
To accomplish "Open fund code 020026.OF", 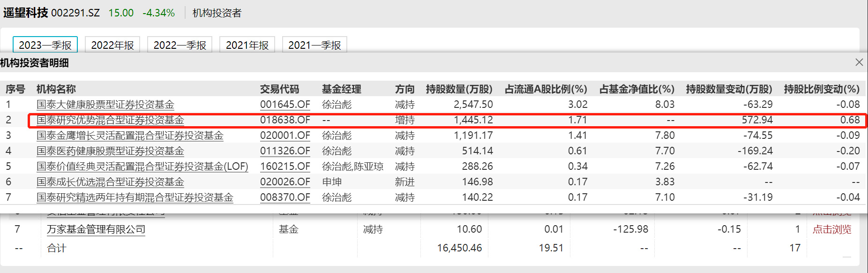I will pyautogui.click(x=285, y=182).
